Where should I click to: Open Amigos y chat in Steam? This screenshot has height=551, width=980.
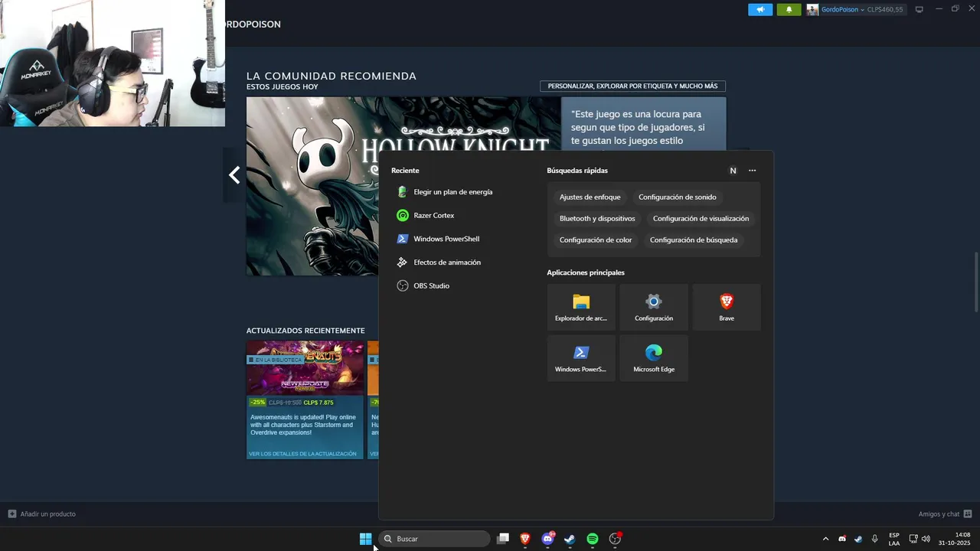point(945,514)
